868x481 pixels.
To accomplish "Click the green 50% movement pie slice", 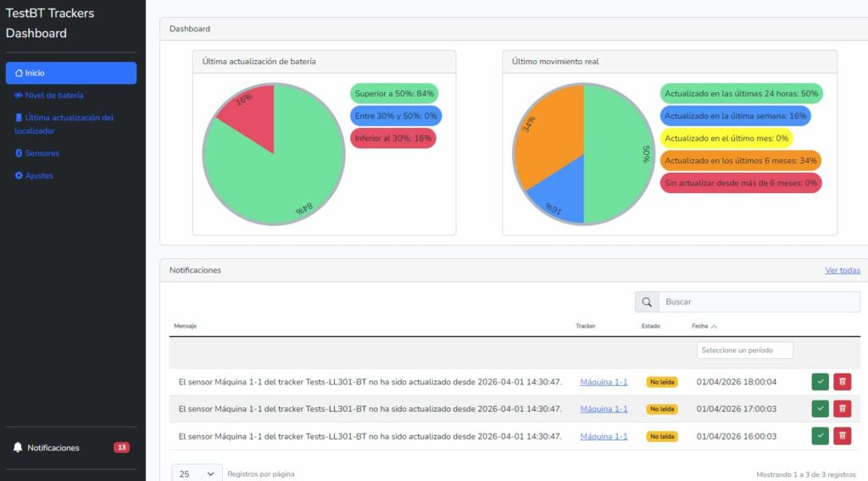I will 617,154.
